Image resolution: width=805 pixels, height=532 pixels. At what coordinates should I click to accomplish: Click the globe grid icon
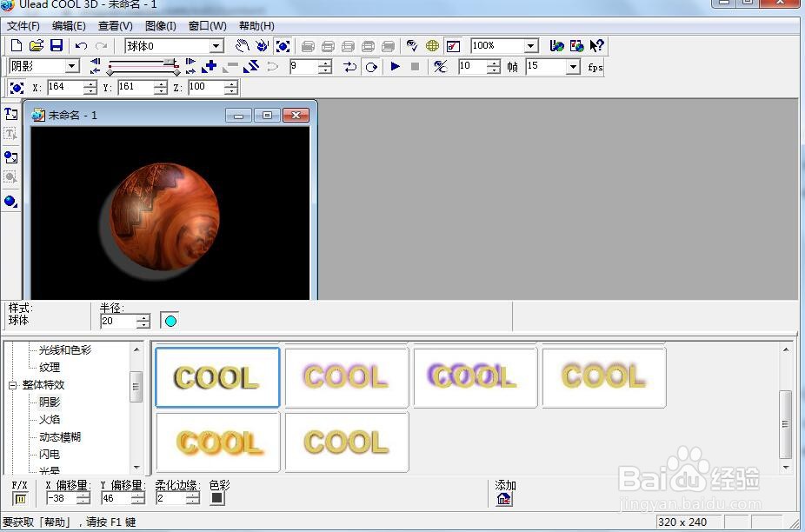pos(432,46)
